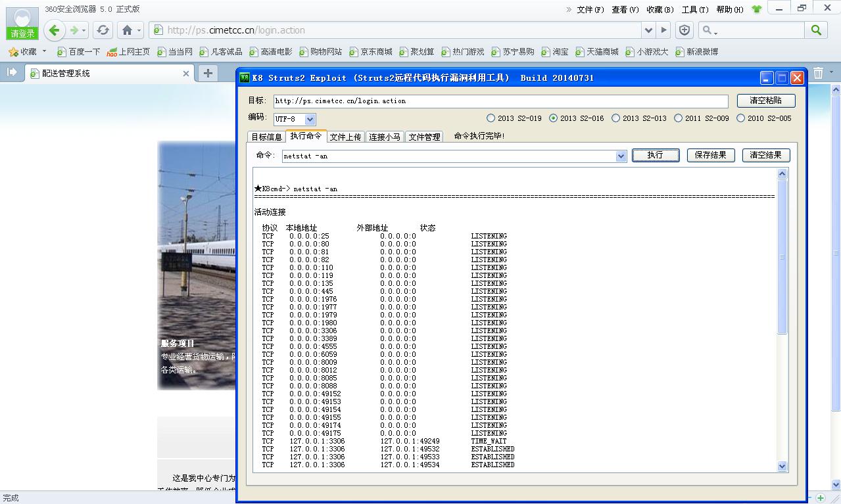Click the 保存结果 button
The image size is (841, 504).
coord(711,155)
